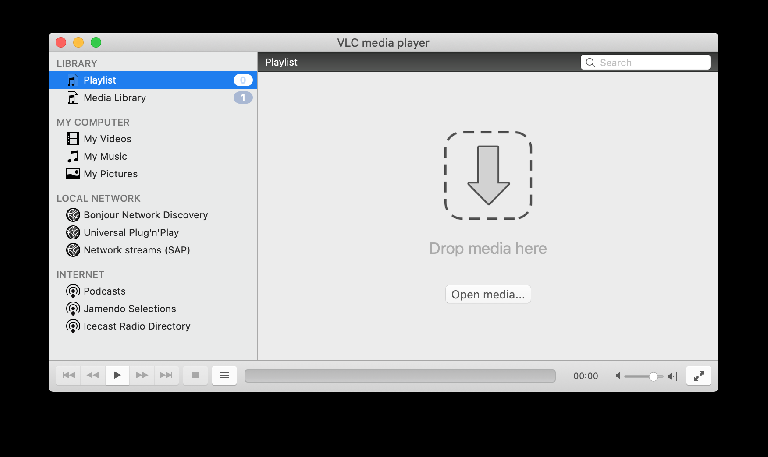This screenshot has height=457, width=768.
Task: Open Jamendo Selections
Action: (153, 309)
